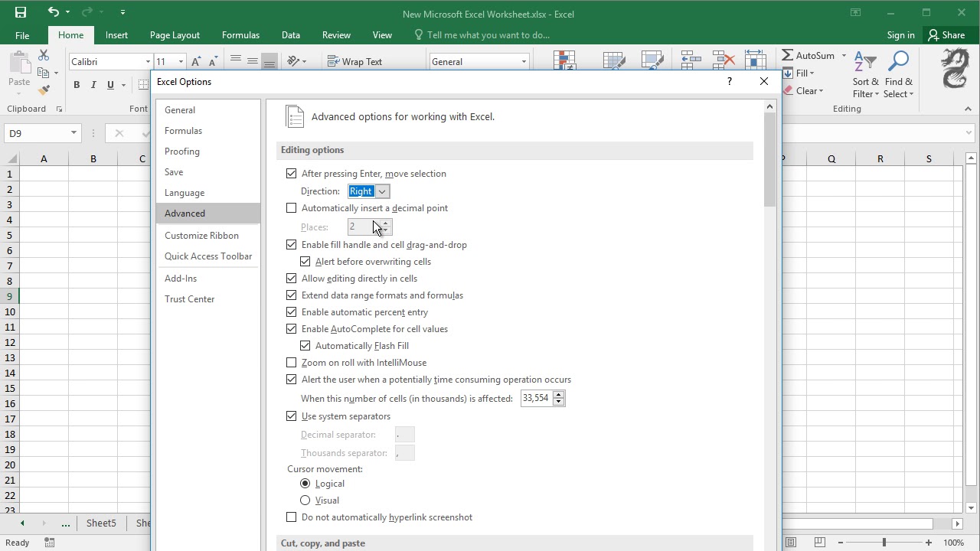Image resolution: width=980 pixels, height=551 pixels.
Task: Enable Automatically insert a decimal point
Action: point(291,208)
